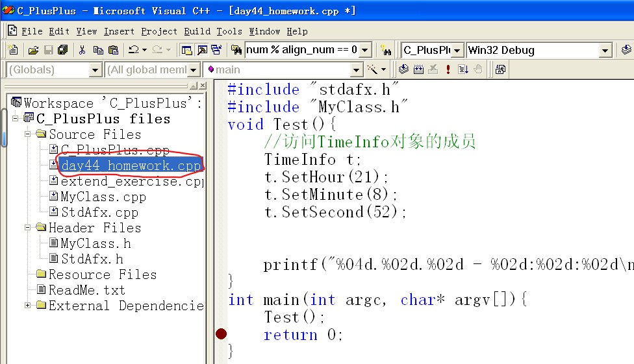
Task: Save the file floppy icon
Action: [49, 50]
